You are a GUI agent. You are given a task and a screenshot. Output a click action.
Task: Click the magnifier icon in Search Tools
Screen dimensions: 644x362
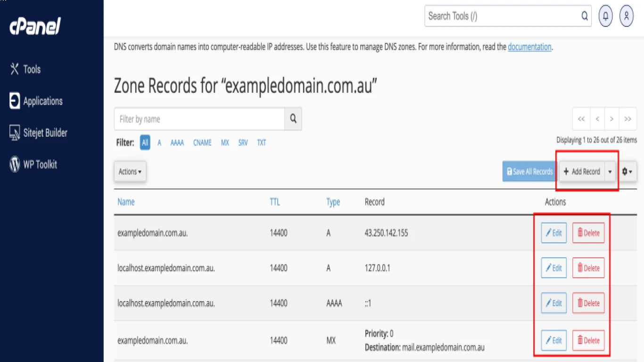click(x=585, y=16)
